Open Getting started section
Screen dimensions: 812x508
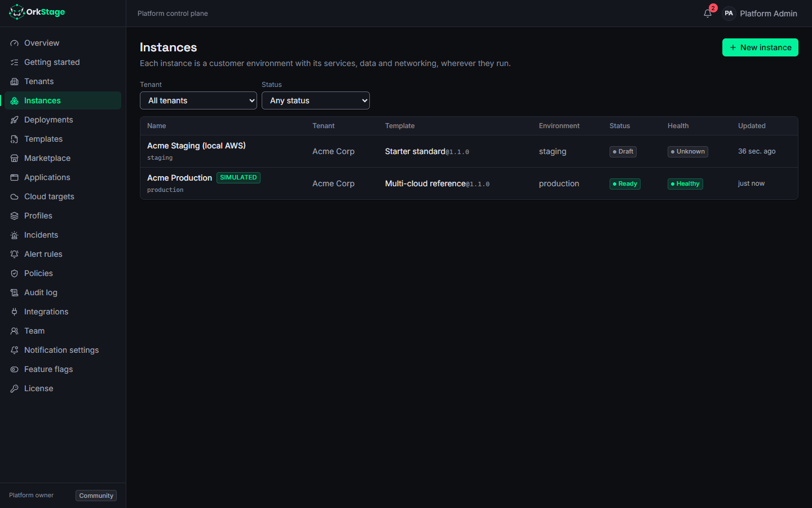pyautogui.click(x=63, y=62)
